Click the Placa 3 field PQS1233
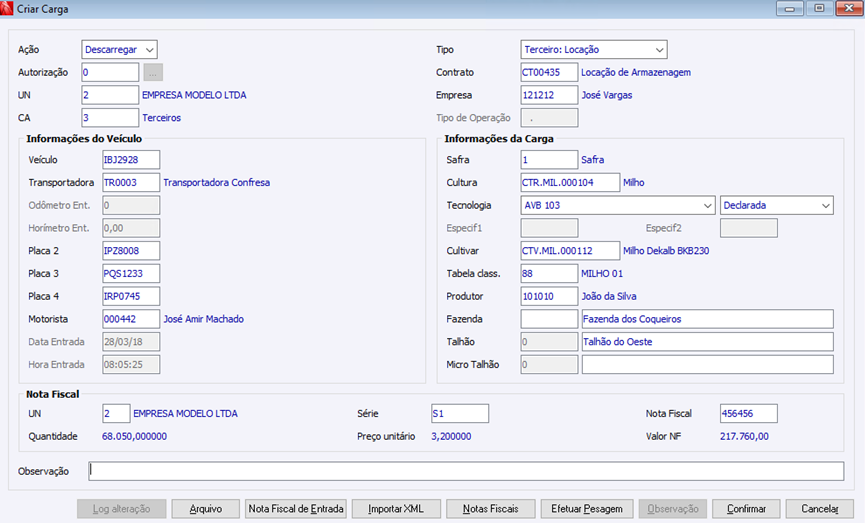 131,273
